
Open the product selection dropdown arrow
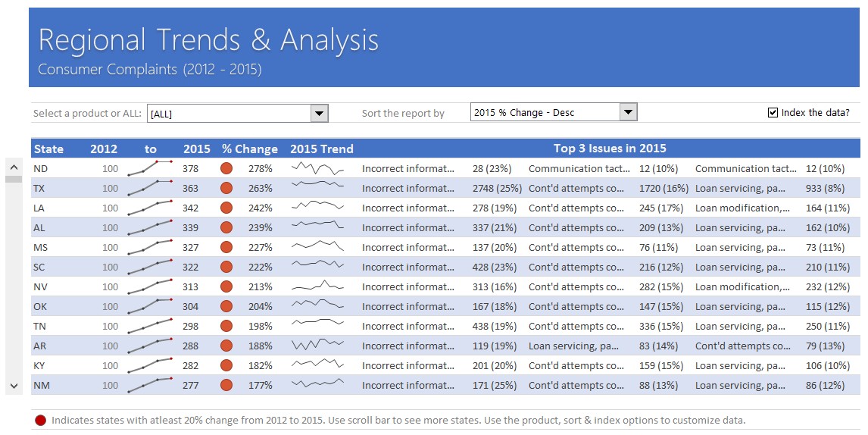[319, 114]
